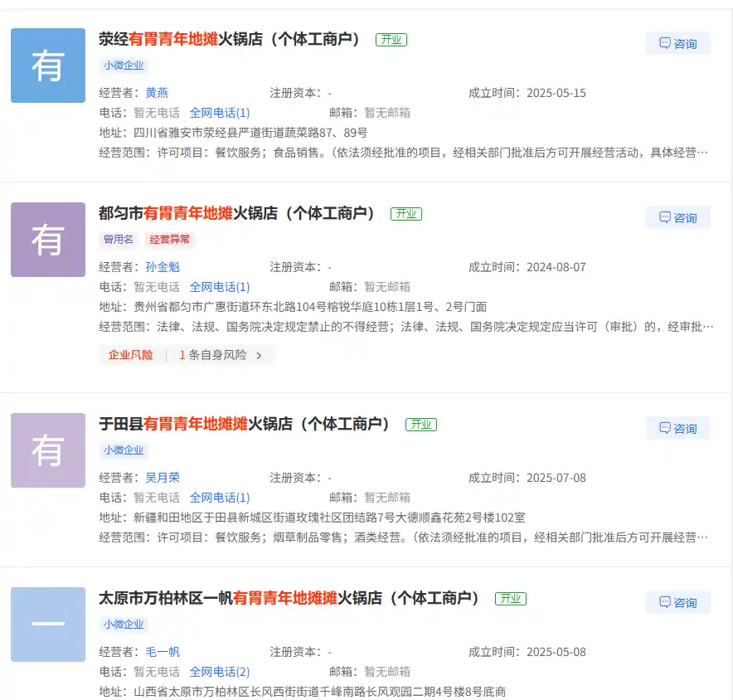Click the 曾用名 purple tag

tap(119, 240)
